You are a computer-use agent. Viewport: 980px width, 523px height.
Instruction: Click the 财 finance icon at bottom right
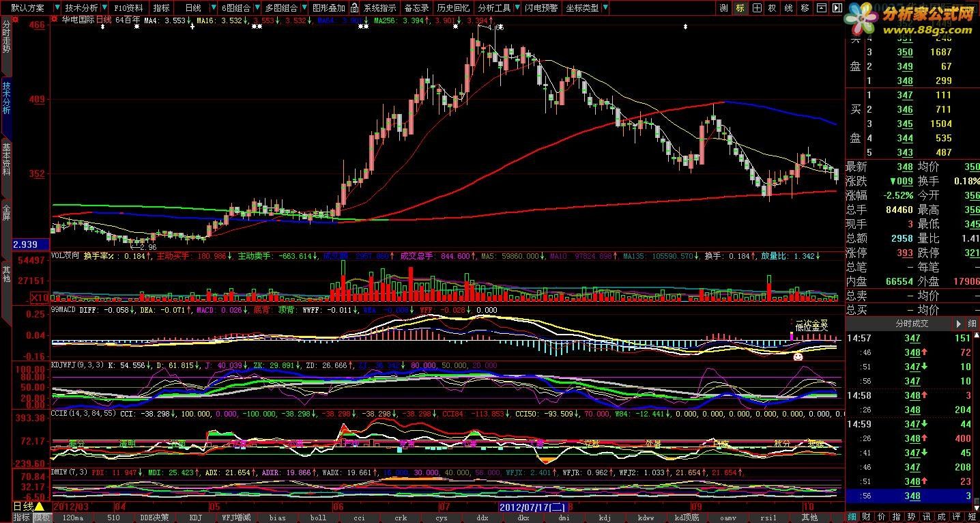[x=865, y=517]
